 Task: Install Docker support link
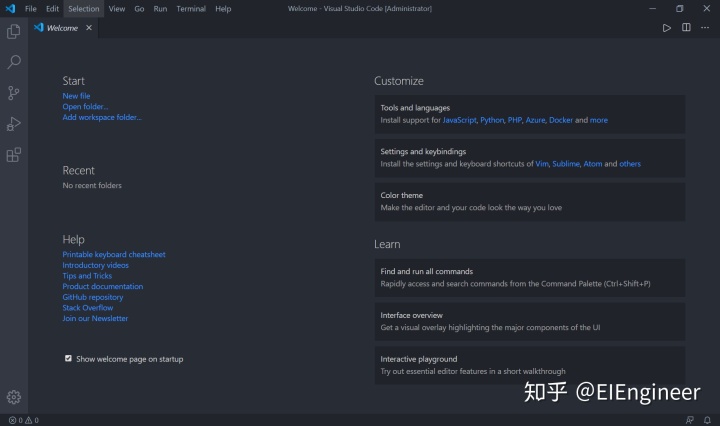pyautogui.click(x=561, y=120)
